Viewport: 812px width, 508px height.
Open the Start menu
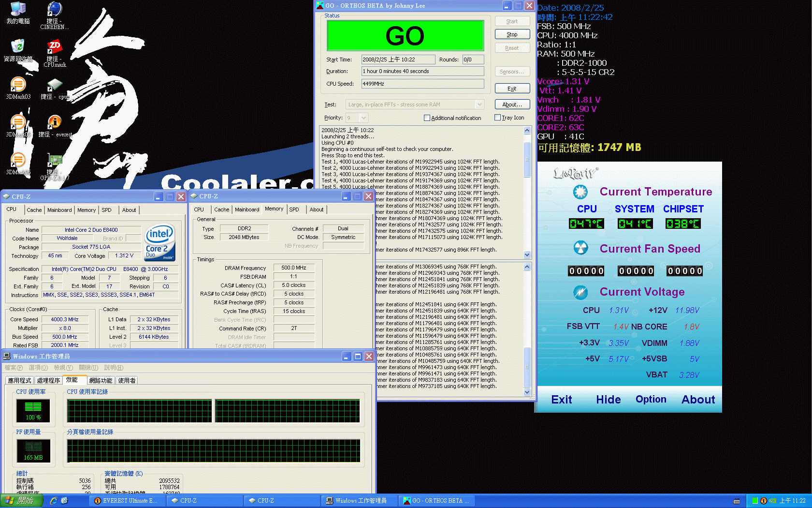[21, 501]
